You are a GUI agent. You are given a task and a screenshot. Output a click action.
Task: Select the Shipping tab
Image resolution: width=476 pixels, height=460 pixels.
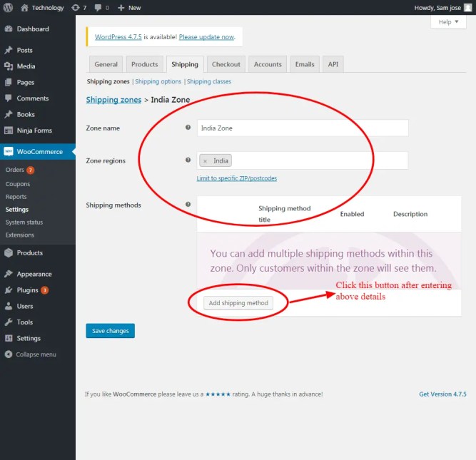tap(185, 64)
